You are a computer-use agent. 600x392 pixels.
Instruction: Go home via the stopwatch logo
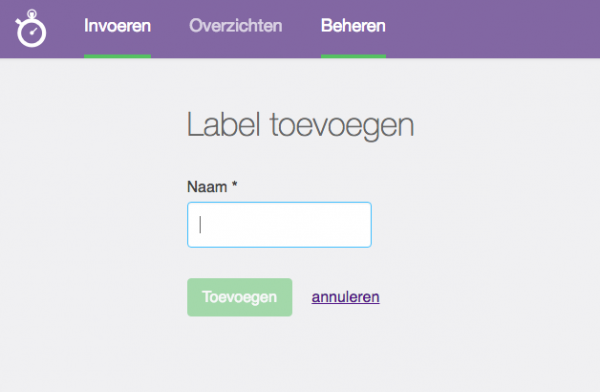click(x=31, y=29)
